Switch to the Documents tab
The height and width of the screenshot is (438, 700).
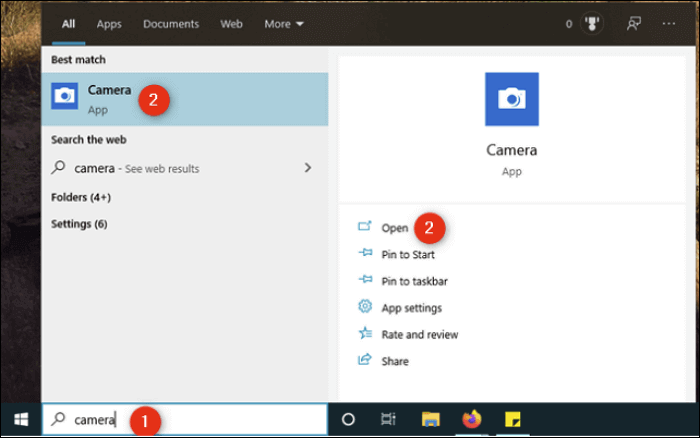170,24
